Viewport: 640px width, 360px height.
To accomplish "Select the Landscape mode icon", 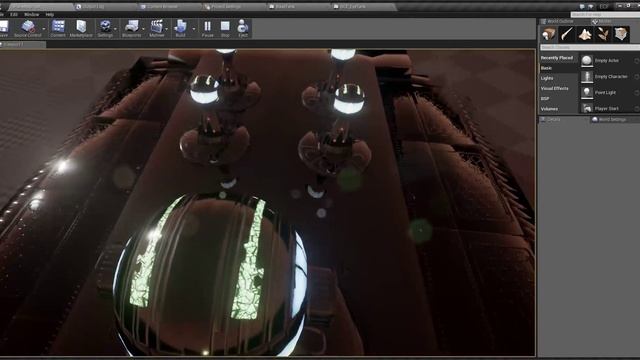I will click(x=585, y=34).
